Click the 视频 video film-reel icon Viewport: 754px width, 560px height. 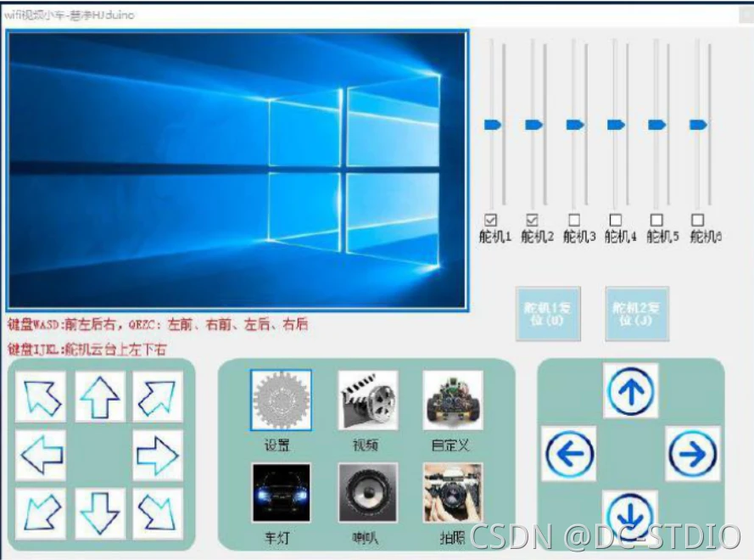coord(368,400)
